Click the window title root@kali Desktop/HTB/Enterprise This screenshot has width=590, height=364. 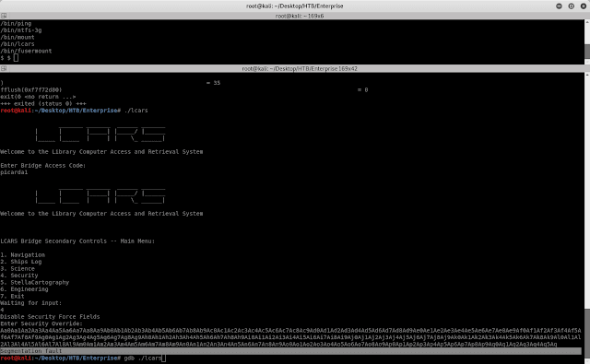pos(295,6)
